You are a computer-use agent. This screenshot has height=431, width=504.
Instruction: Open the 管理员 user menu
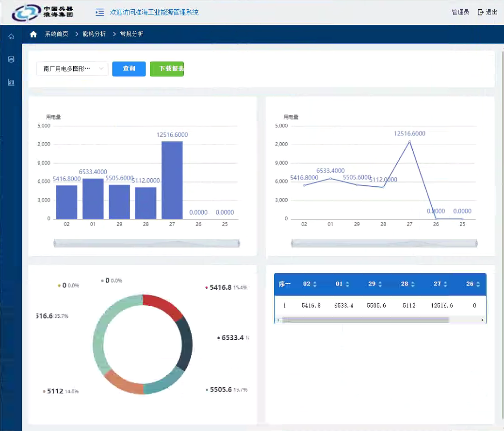[x=460, y=12]
